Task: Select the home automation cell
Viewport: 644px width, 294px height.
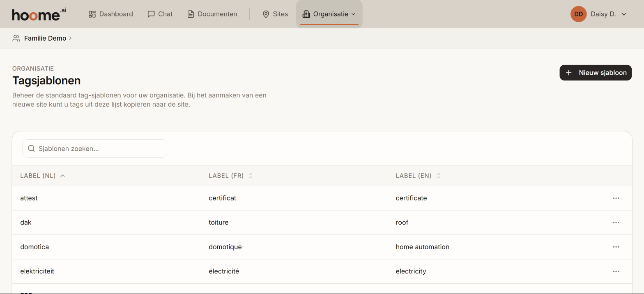Action: click(x=423, y=247)
